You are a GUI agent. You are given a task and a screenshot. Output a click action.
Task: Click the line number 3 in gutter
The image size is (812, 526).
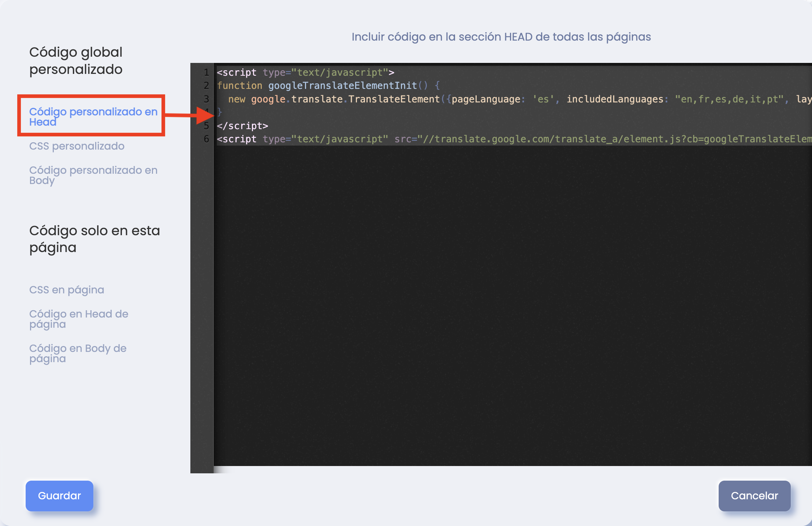coord(206,99)
